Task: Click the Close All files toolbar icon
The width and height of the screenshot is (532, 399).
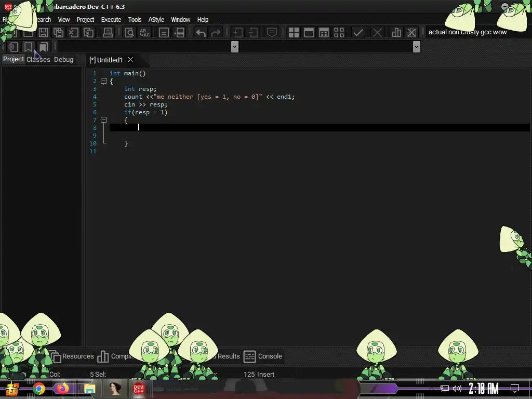Action: pos(88,33)
